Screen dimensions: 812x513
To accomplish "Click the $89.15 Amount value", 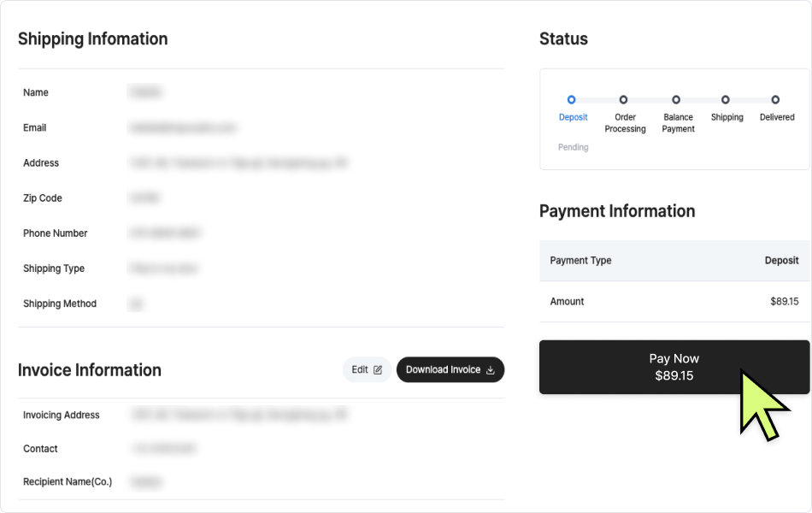I will (x=784, y=302).
